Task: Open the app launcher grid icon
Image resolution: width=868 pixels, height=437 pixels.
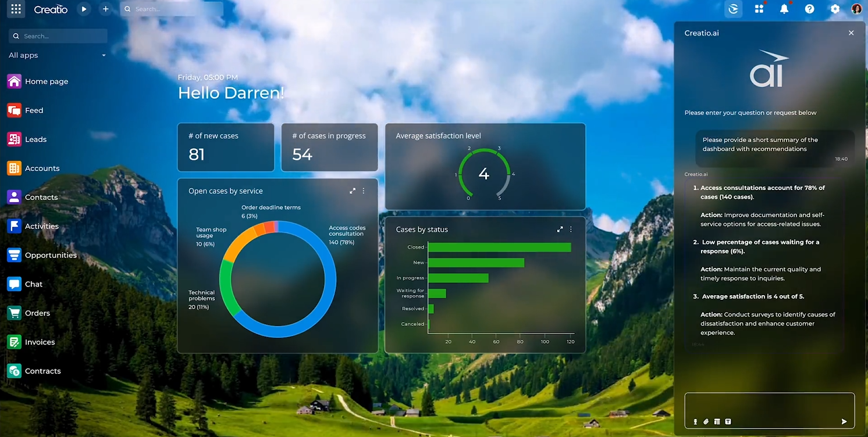Action: click(x=16, y=9)
